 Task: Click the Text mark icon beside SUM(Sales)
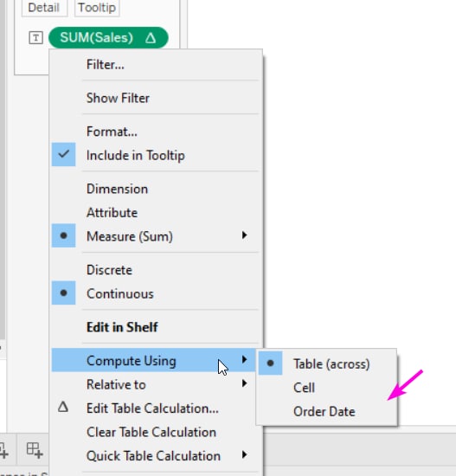[x=35, y=38]
